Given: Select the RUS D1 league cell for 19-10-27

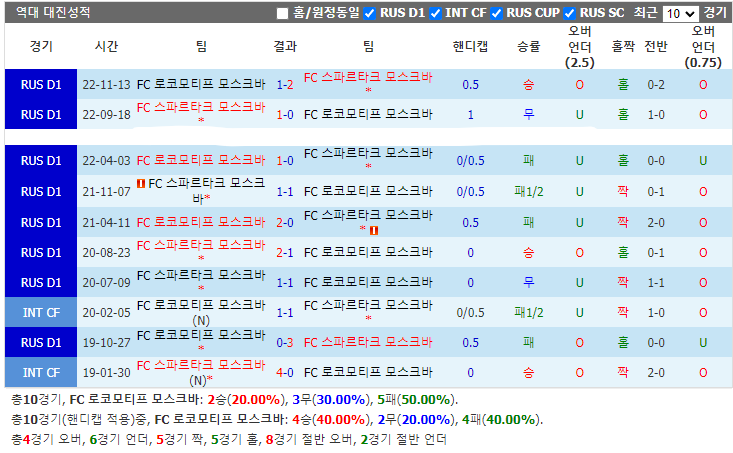Looking at the screenshot, I should click(41, 343).
